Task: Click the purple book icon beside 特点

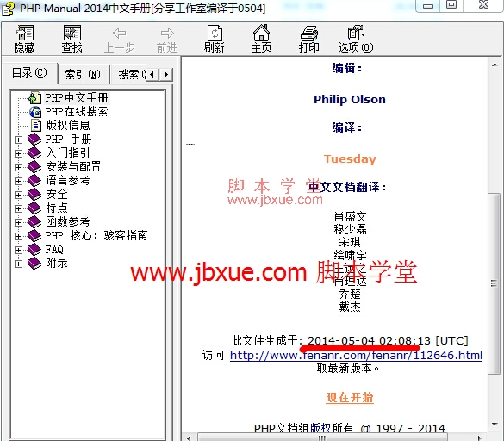Action: click(34, 208)
